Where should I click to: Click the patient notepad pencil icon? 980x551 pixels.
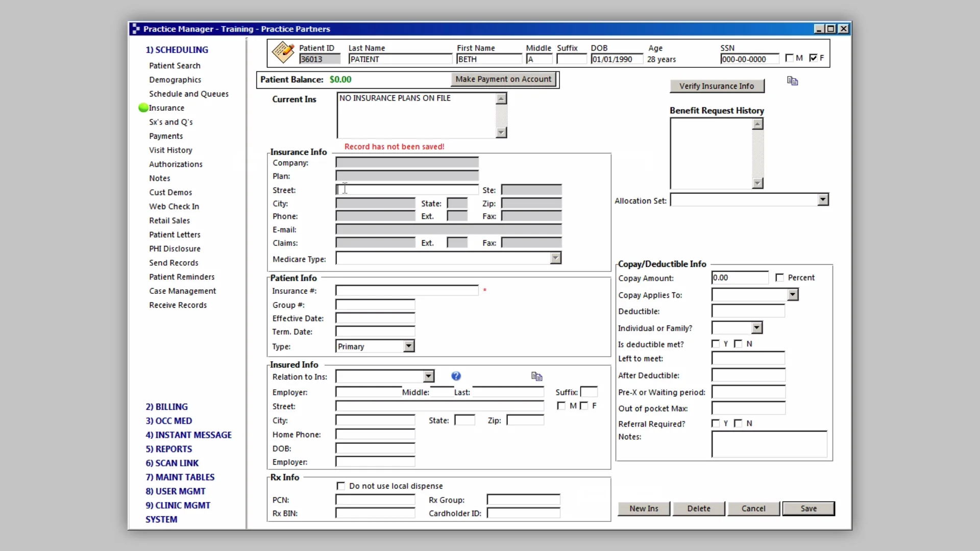283,52
